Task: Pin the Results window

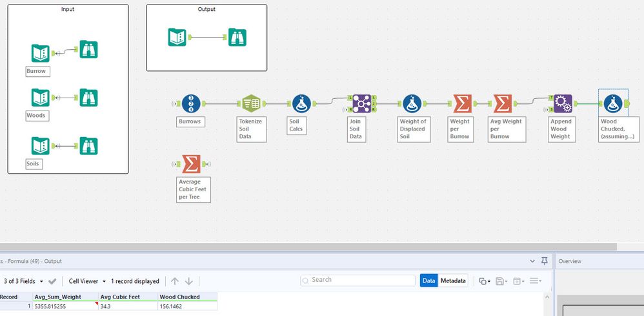Action: [545, 261]
